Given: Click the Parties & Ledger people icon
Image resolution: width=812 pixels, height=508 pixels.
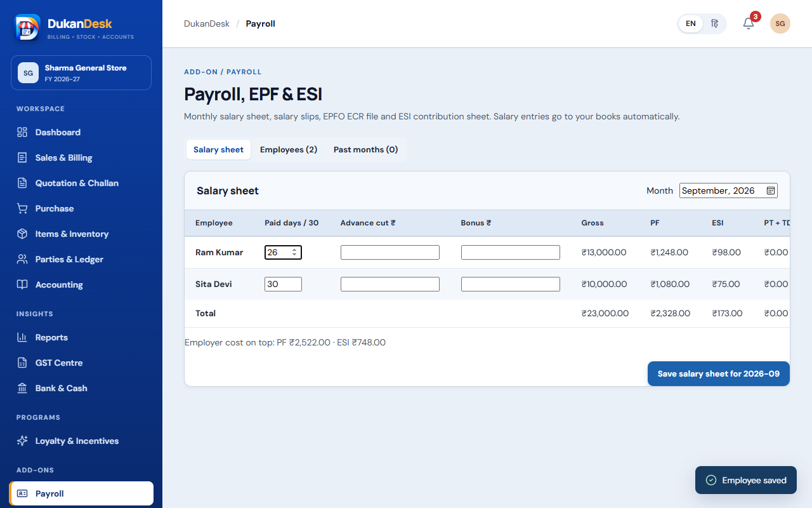Looking at the screenshot, I should 22,259.
